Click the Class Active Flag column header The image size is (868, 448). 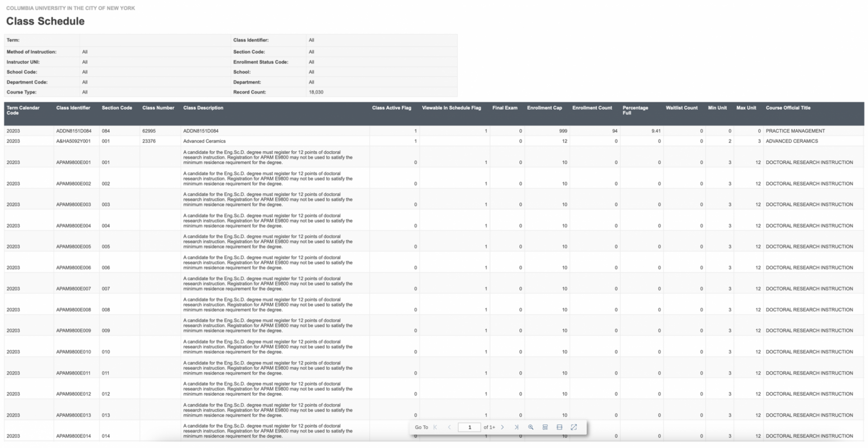click(392, 108)
